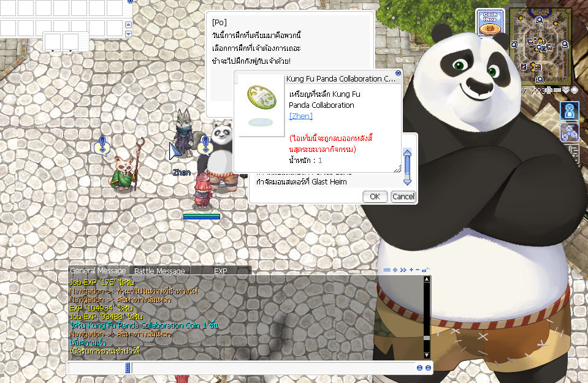Switch to the EXP tab

click(x=221, y=271)
